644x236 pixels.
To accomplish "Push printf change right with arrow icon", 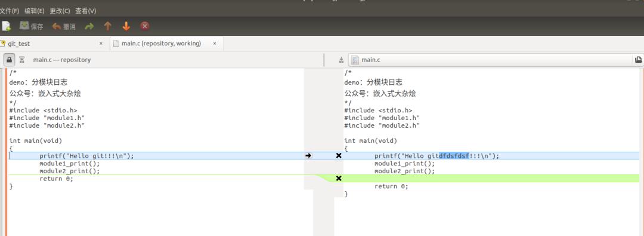I will click(308, 156).
